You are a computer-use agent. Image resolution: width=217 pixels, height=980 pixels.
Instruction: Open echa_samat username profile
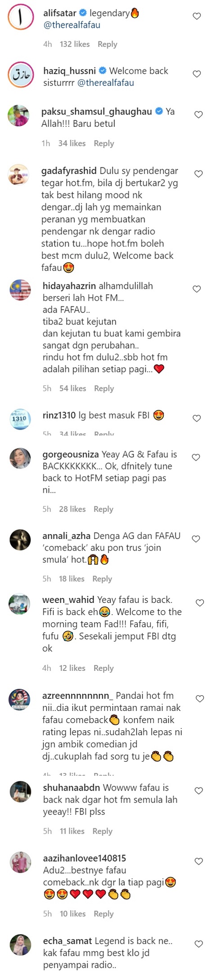(x=68, y=941)
